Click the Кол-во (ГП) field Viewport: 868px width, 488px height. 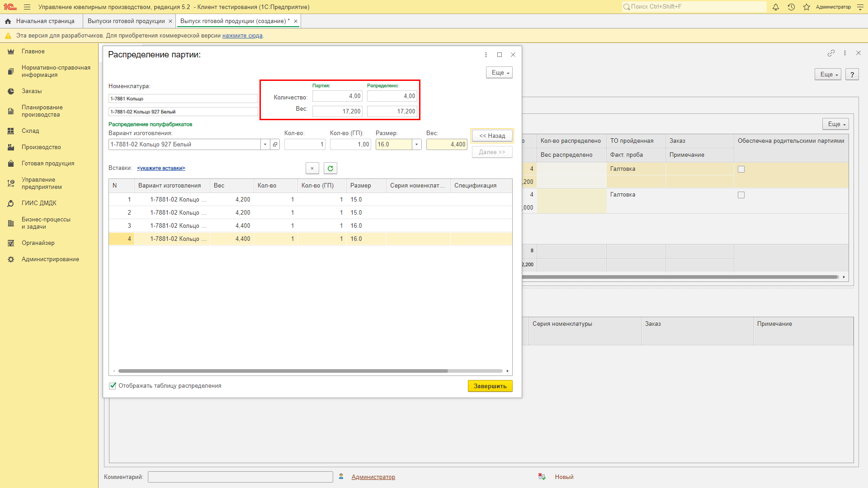tap(350, 145)
